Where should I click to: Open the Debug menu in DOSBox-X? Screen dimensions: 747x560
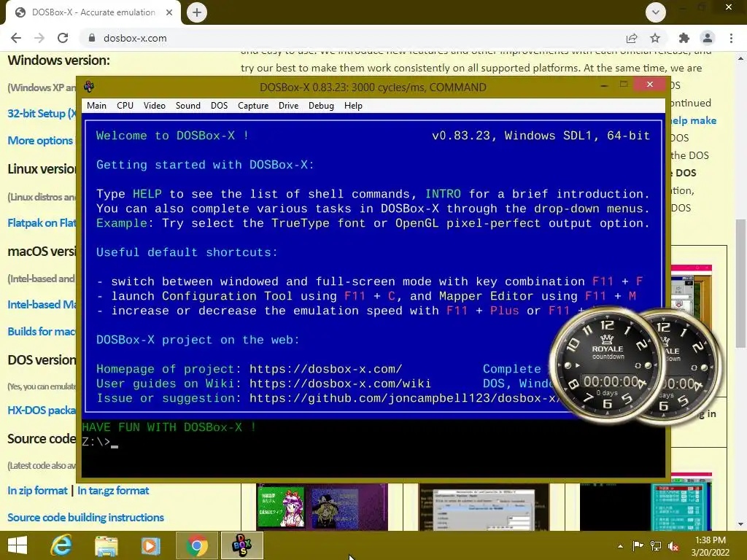[x=321, y=106]
